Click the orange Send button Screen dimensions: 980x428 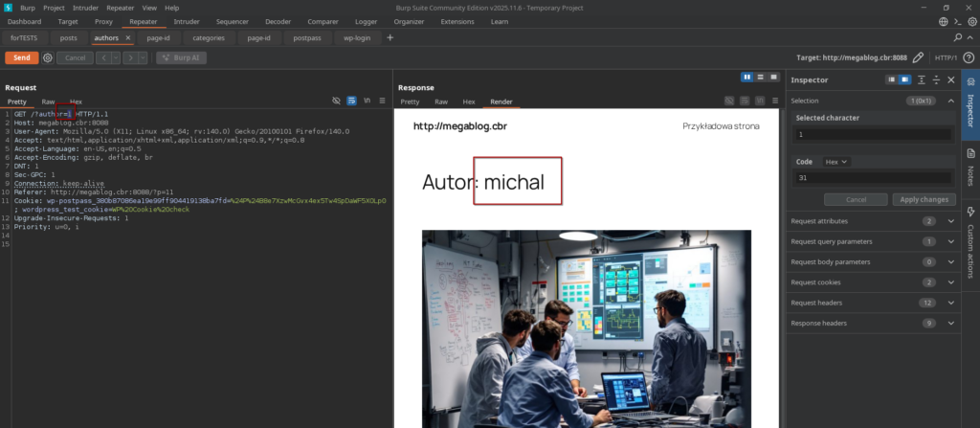tap(21, 58)
